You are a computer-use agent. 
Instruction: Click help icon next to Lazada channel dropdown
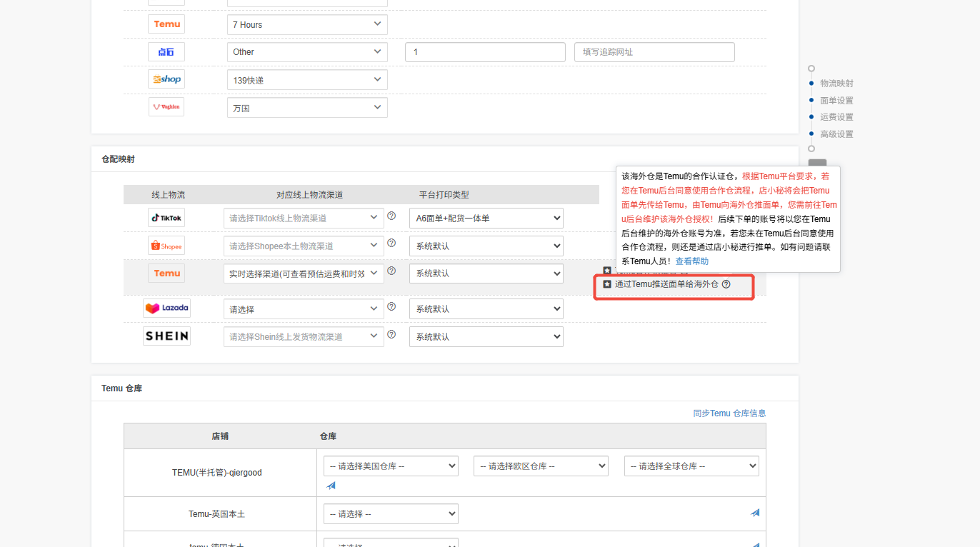[x=391, y=306]
